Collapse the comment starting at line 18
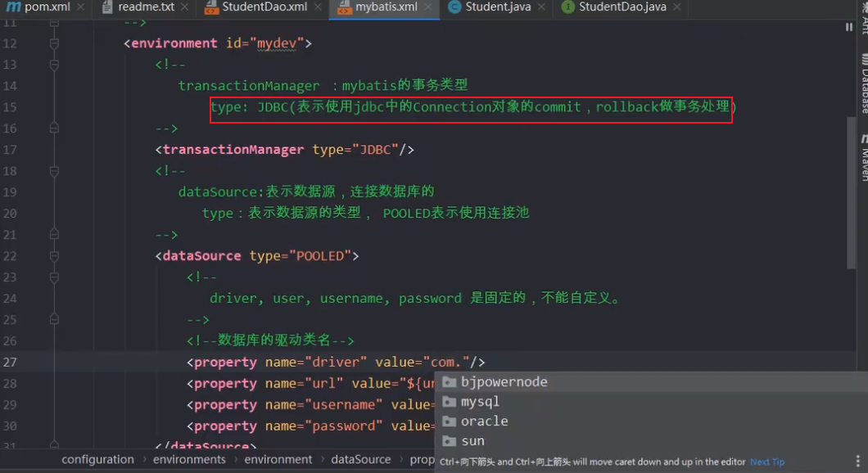 pos(54,171)
